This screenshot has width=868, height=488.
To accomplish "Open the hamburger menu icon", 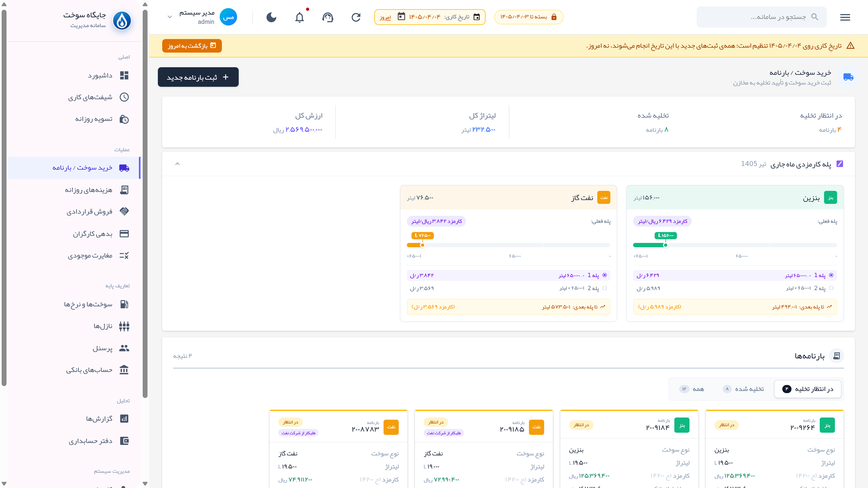I will click(x=845, y=17).
